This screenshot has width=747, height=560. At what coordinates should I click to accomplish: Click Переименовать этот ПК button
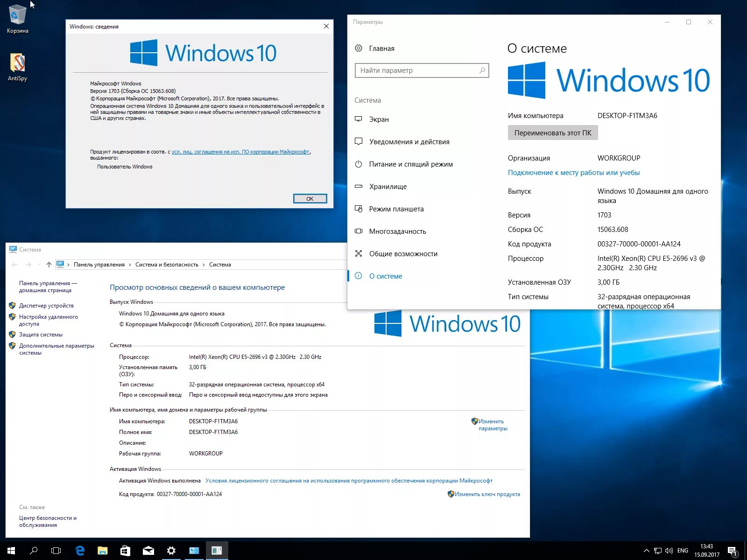553,133
